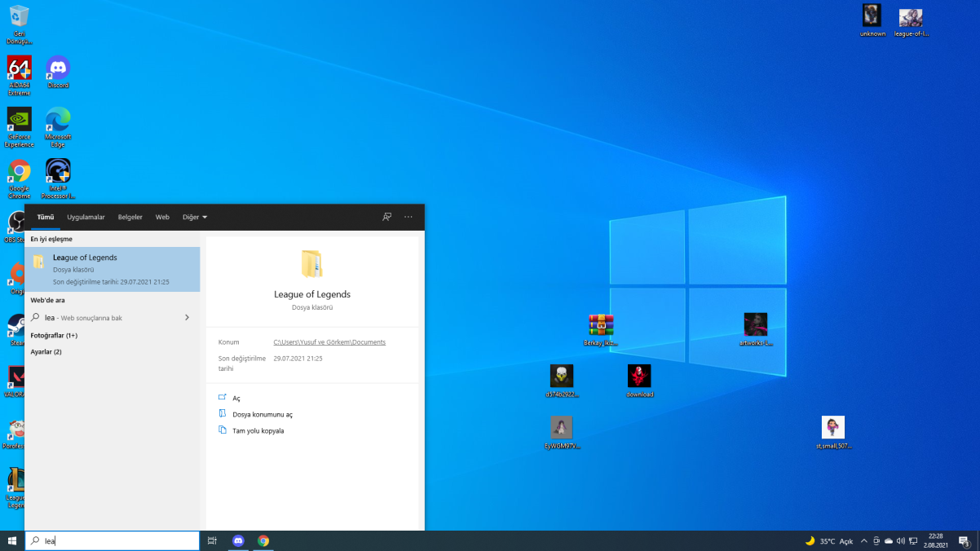The image size is (980, 551).
Task: Open the clock showing 22:28
Action: pos(936,540)
